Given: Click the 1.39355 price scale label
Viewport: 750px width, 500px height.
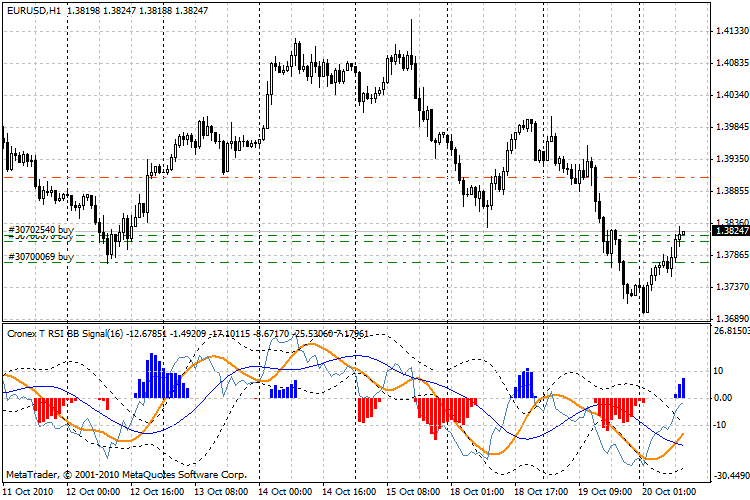Looking at the screenshot, I should click(x=729, y=159).
